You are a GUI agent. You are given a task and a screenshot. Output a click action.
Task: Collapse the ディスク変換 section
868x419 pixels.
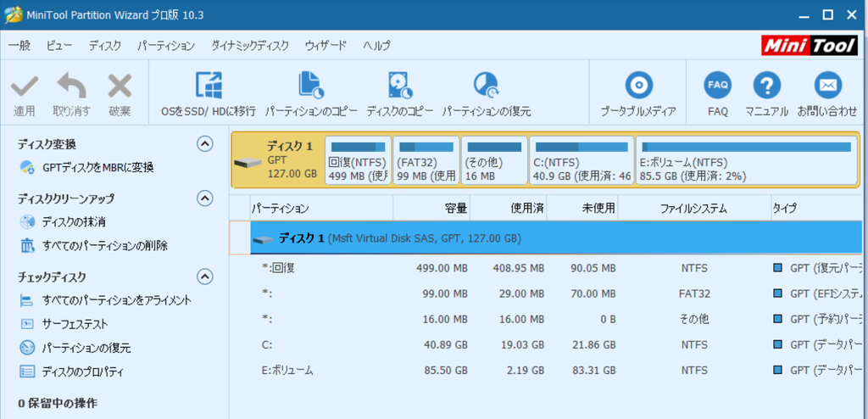[205, 144]
